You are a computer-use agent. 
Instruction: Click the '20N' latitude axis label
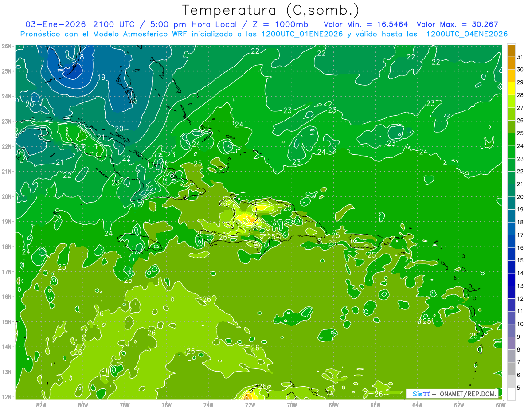[6, 196]
